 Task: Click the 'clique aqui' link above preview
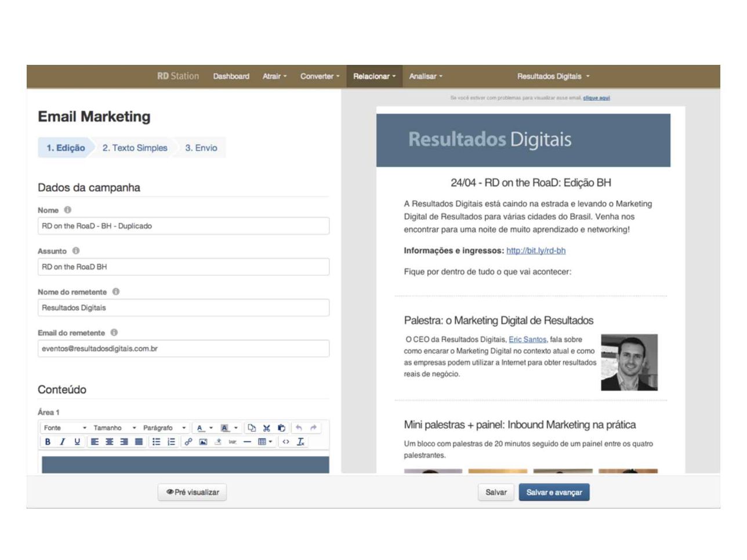tap(596, 98)
